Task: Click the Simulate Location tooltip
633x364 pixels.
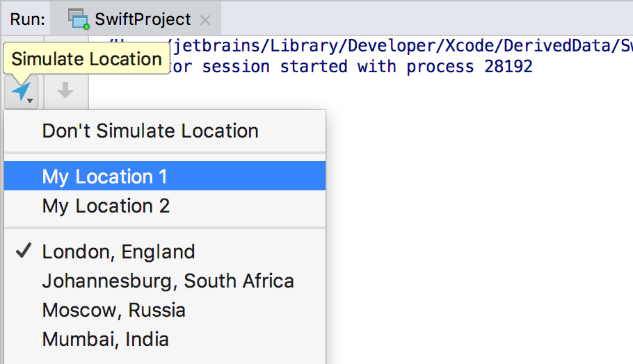Action: tap(86, 59)
